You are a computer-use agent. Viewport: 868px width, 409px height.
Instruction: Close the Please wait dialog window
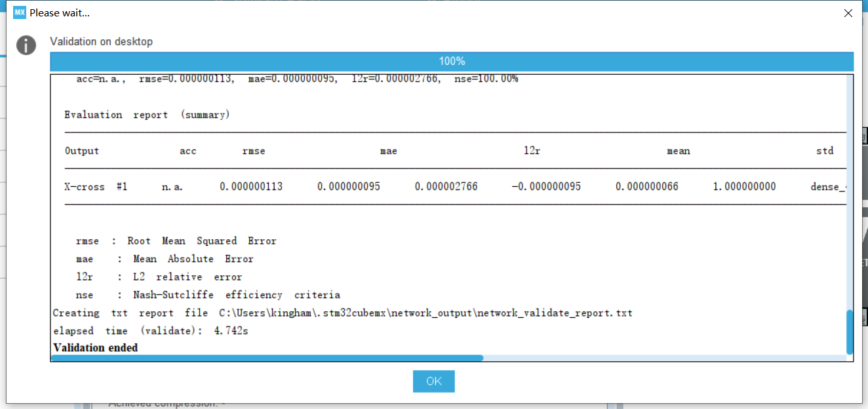pos(848,13)
